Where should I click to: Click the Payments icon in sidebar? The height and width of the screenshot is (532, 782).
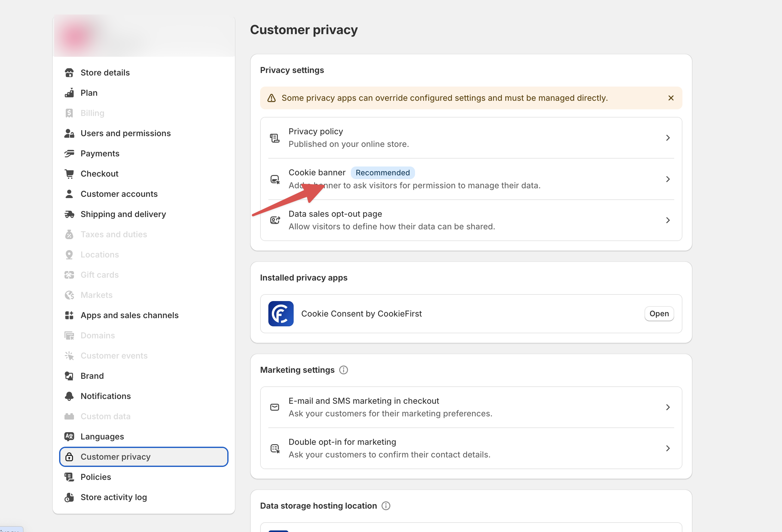pyautogui.click(x=69, y=153)
